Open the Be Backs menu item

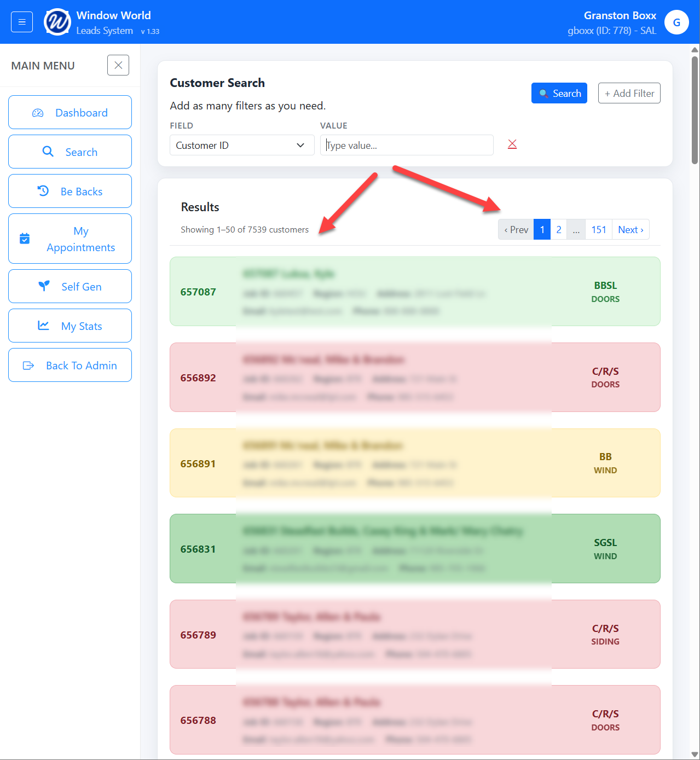[70, 191]
